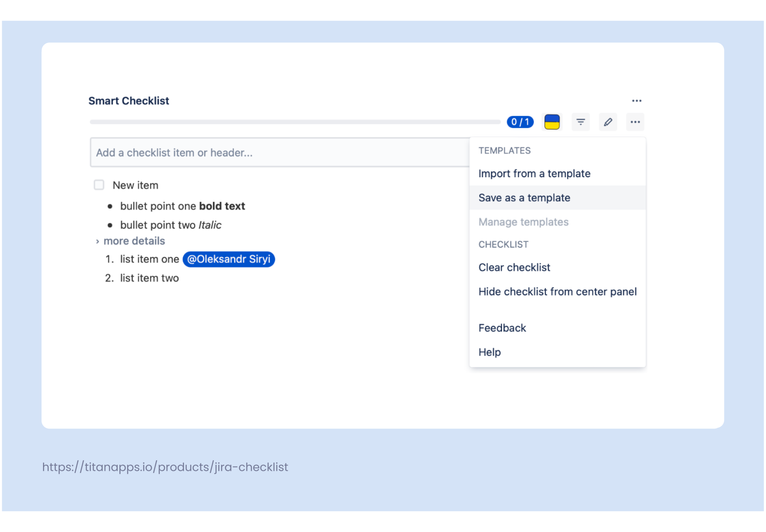
Task: Expand the more details section
Action: coord(134,241)
